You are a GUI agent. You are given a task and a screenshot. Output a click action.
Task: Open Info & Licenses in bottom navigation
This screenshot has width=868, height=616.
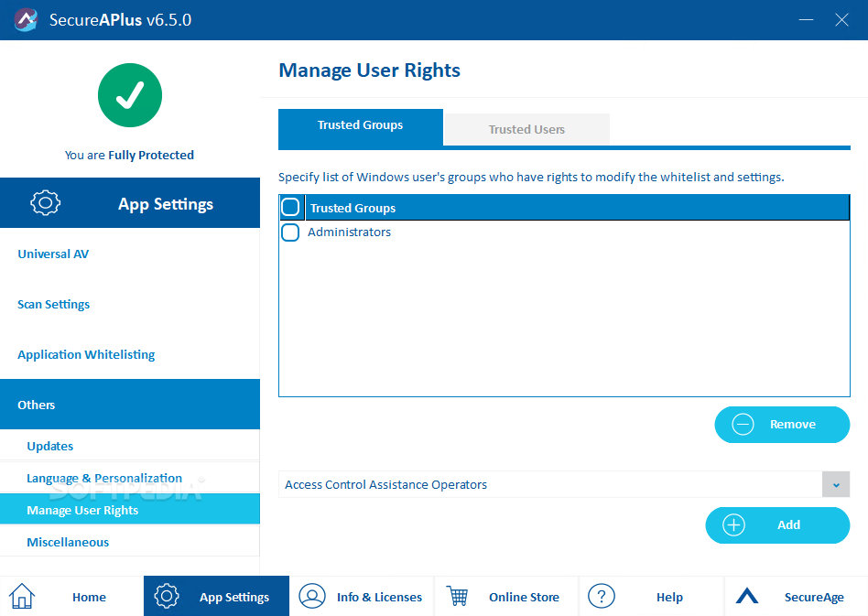(361, 596)
